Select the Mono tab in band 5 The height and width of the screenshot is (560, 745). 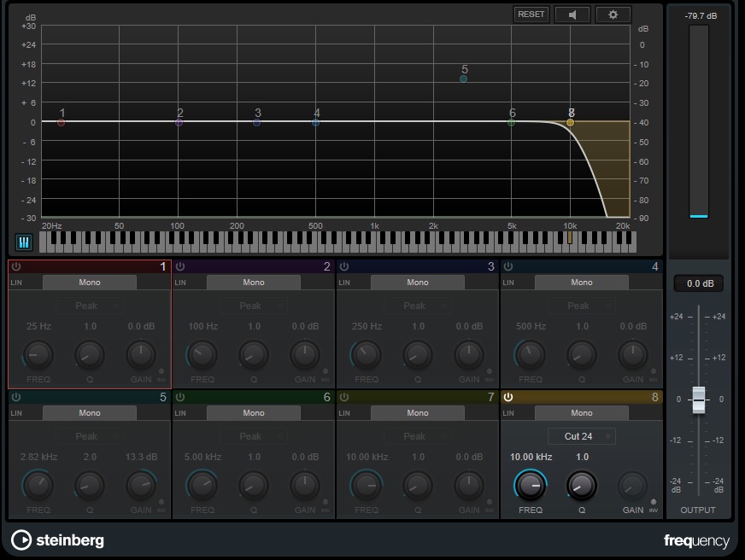[90, 413]
